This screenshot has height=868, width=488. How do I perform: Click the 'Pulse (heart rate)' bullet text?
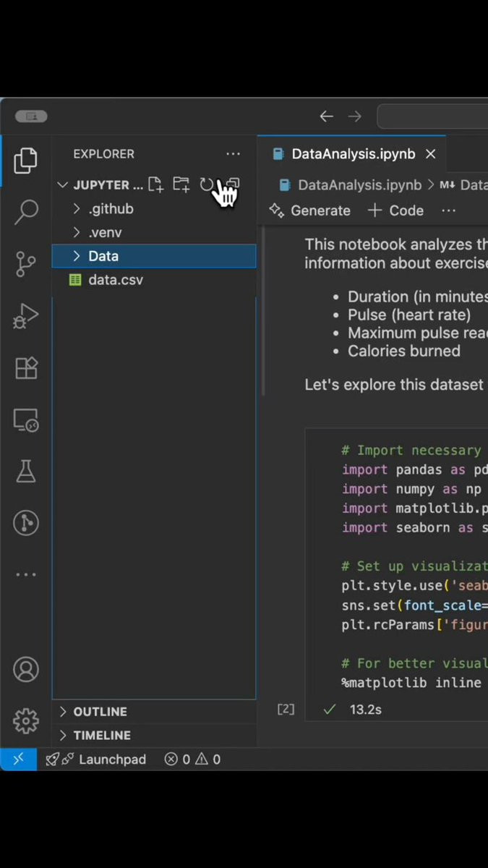pos(409,315)
